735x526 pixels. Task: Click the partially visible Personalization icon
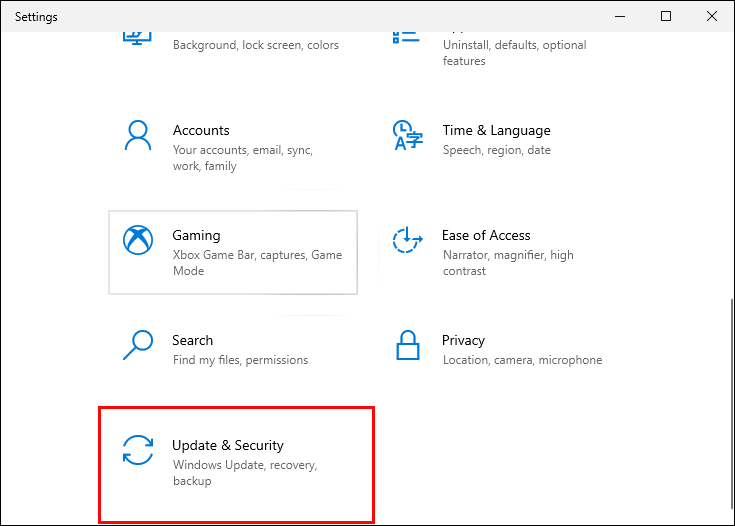pyautogui.click(x=137, y=38)
